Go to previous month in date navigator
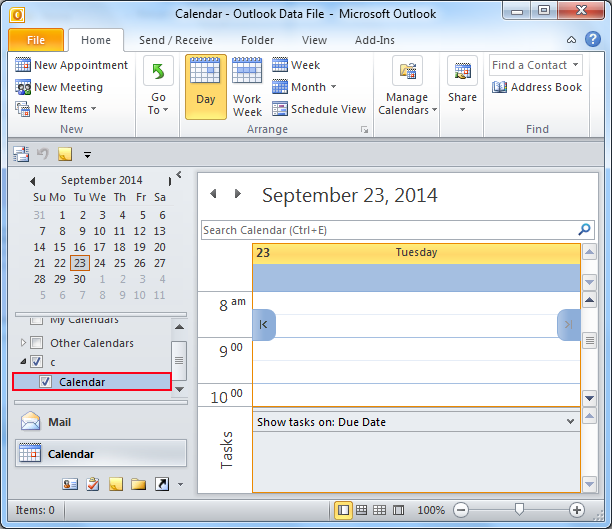The image size is (612, 529). pyautogui.click(x=33, y=181)
